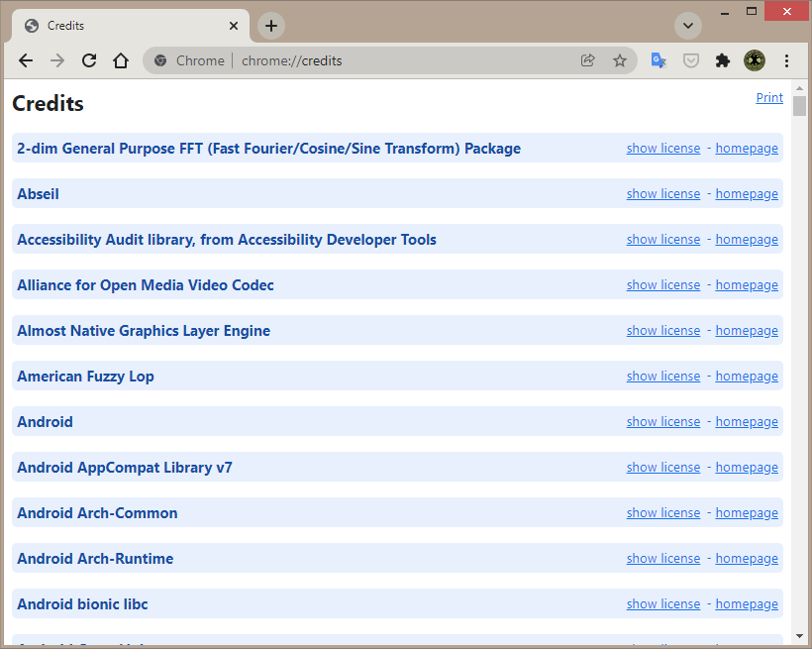Image resolution: width=812 pixels, height=649 pixels.
Task: Show license for Almost Native Graphics Layer Engine
Action: (x=663, y=331)
